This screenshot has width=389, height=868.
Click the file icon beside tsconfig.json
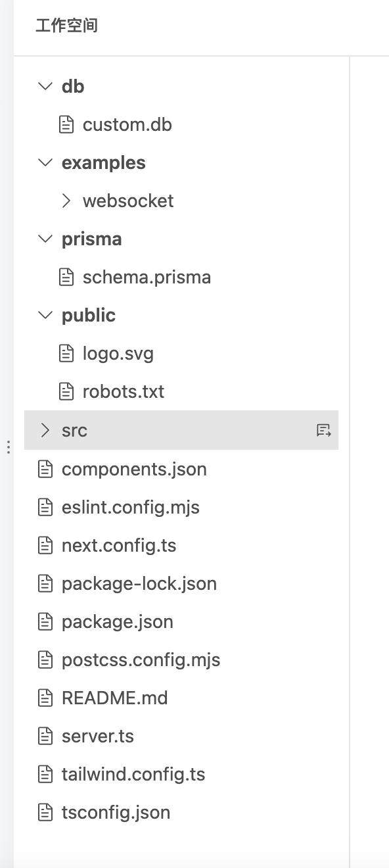coord(45,812)
